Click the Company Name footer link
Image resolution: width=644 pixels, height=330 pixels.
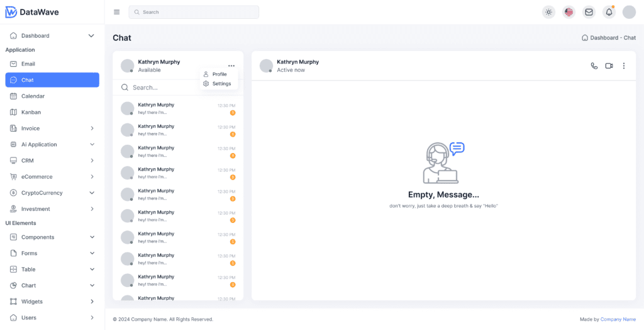point(618,319)
